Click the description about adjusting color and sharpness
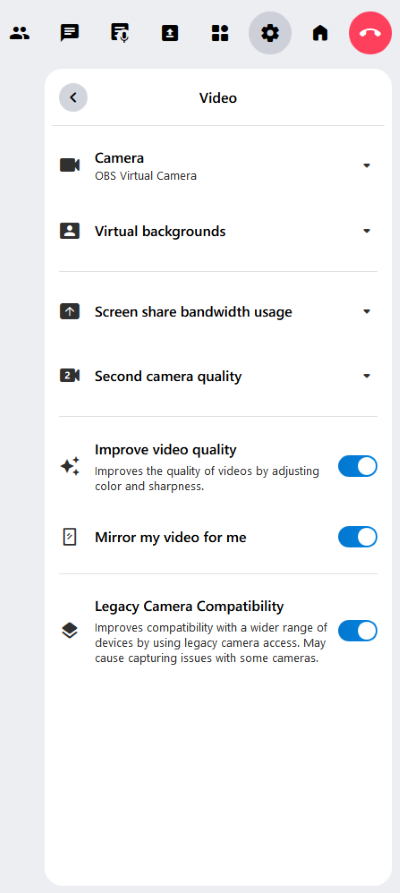Screen dimensions: 400x893 (207, 479)
